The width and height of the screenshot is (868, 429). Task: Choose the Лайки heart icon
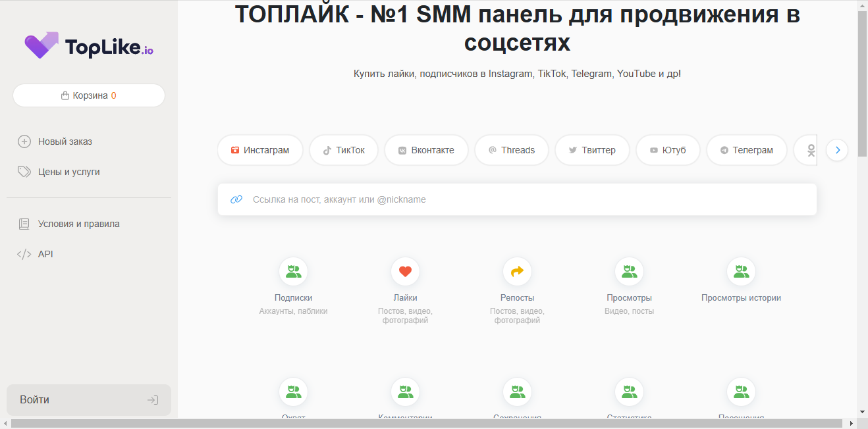coord(405,271)
